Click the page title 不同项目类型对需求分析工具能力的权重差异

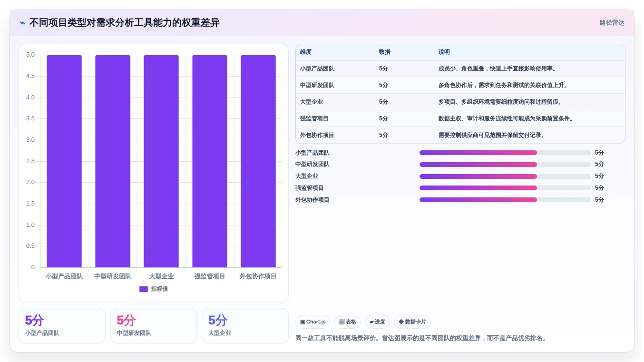(x=125, y=23)
